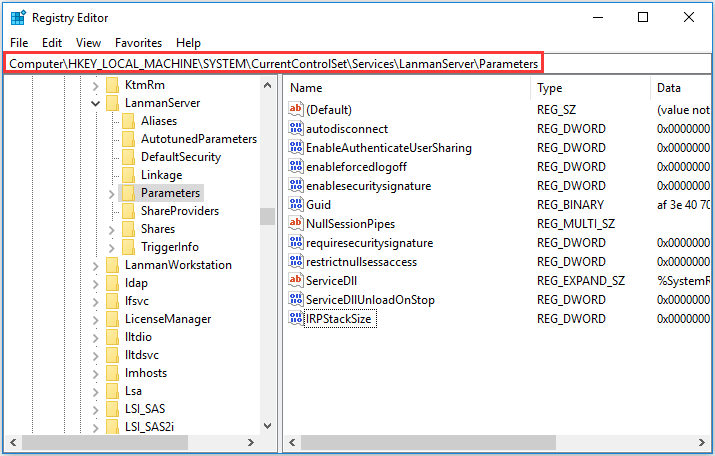Click the enableforcedlogoff DWORD icon
Screen dimensions: 715x456
point(295,166)
